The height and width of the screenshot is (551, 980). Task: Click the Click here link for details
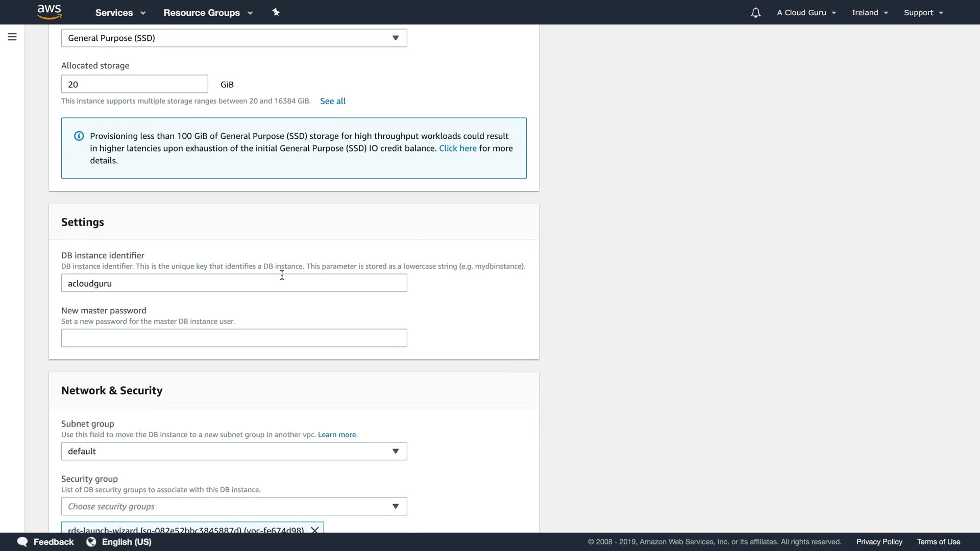tap(457, 148)
